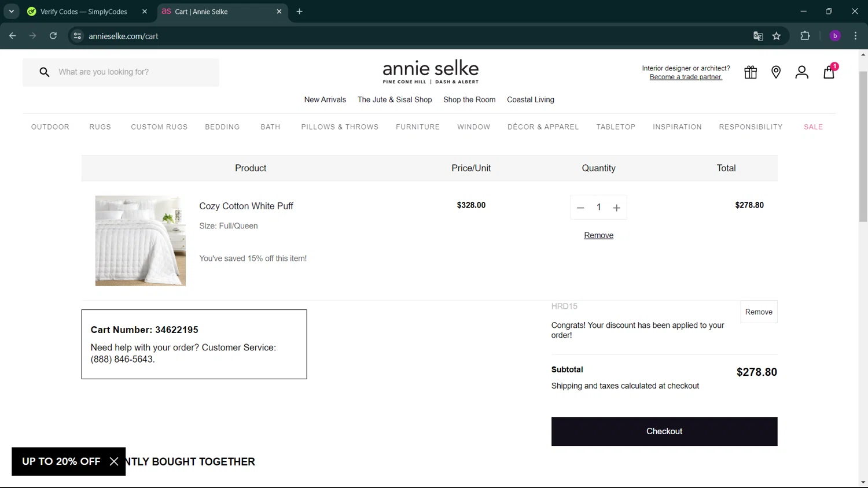Switch to the Verify Codes SimplyCodes tab
Screen dimensions: 868x488
[84, 12]
